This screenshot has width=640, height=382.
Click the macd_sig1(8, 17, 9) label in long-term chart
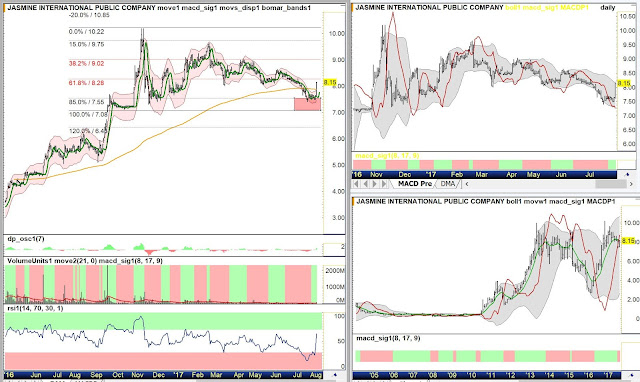click(388, 338)
